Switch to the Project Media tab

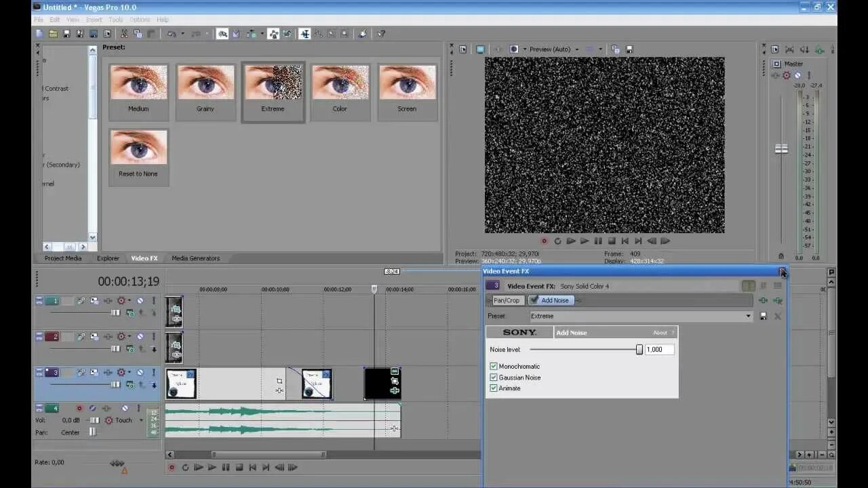tap(63, 258)
